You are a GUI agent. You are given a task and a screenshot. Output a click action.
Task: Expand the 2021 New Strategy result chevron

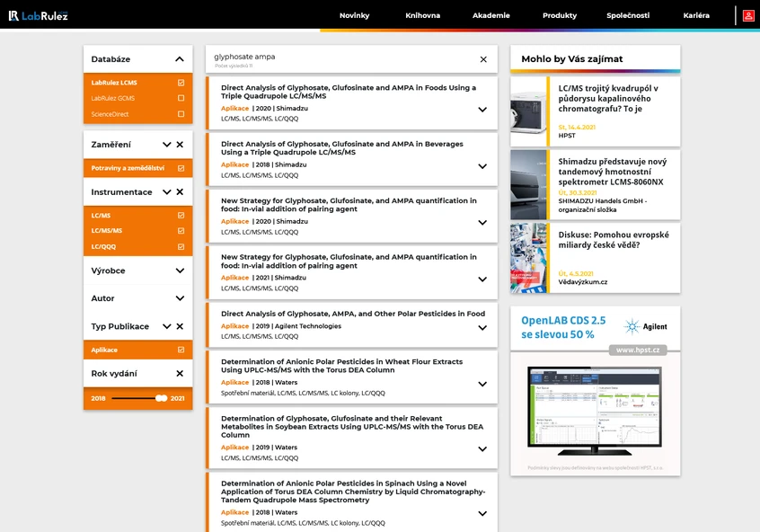tap(482, 279)
